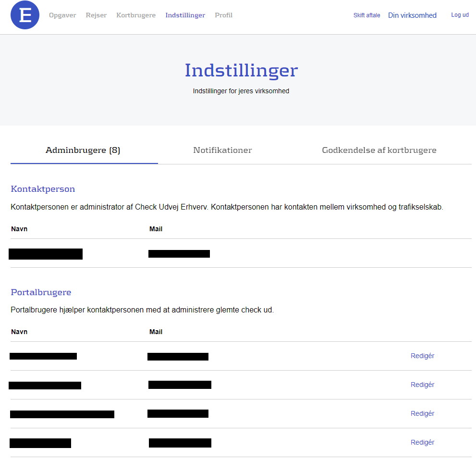Click the round E logo icon
This screenshot has width=476, height=461.
pos(25,15)
